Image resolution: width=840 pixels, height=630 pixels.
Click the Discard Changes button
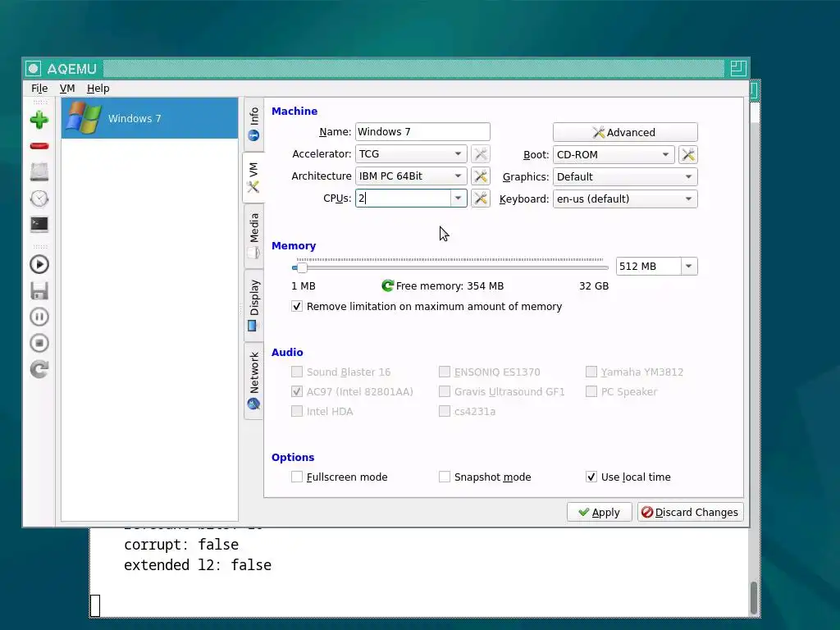tap(690, 512)
